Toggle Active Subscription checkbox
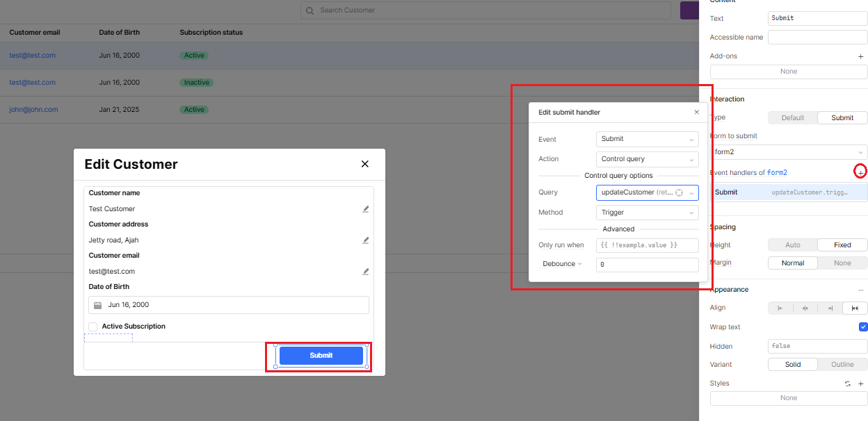 tap(93, 327)
